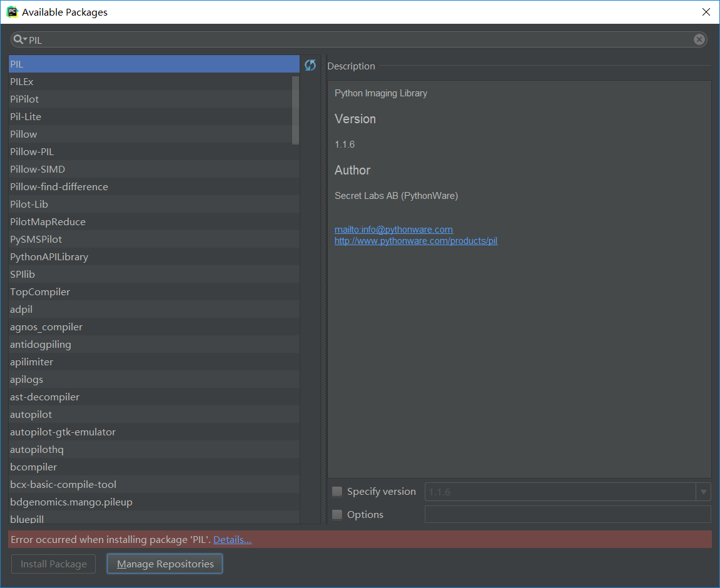Image resolution: width=720 pixels, height=588 pixels.
Task: Click the Python Imaging Library description text
Action: [381, 93]
